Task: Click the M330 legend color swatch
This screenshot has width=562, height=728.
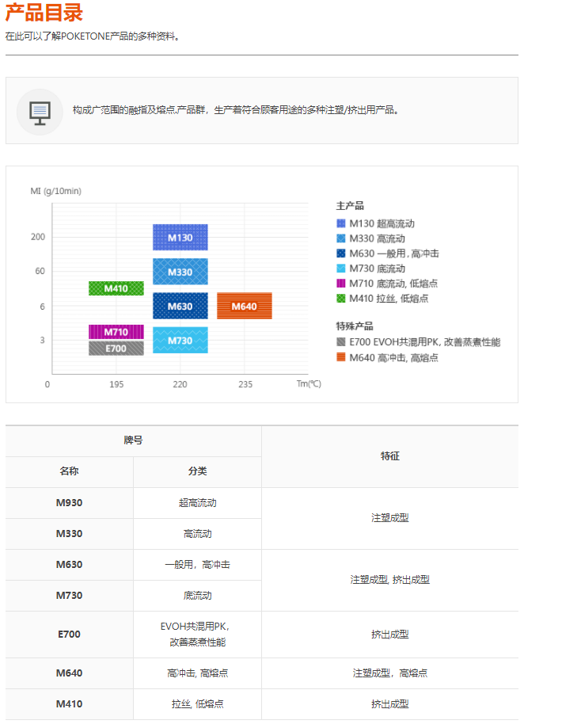Action: click(x=340, y=238)
